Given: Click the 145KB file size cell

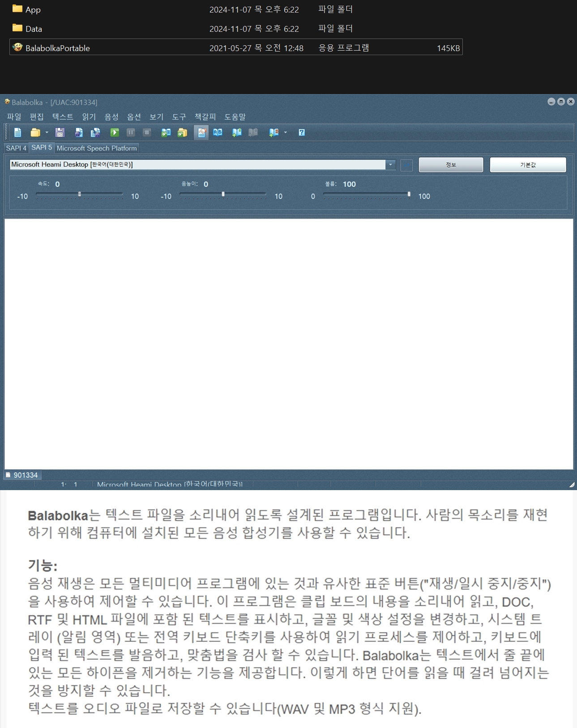Looking at the screenshot, I should (448, 48).
